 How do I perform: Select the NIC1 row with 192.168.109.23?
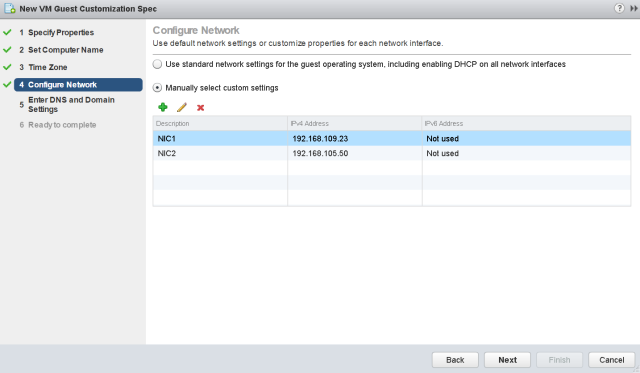(x=392, y=138)
